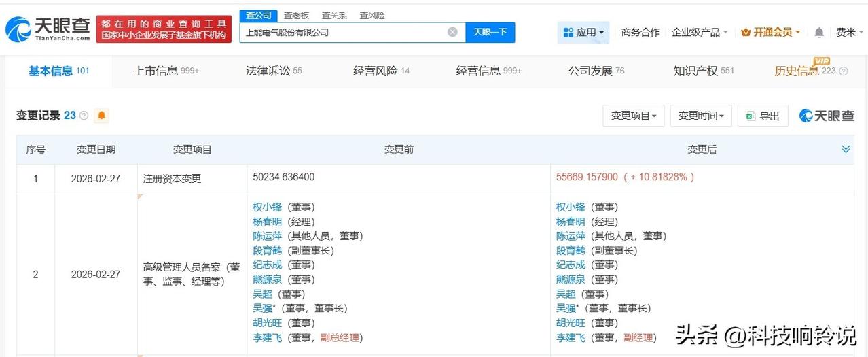Screen dimensions: 868x357
Task: Click the TianYanCha logo
Action: click(x=48, y=29)
